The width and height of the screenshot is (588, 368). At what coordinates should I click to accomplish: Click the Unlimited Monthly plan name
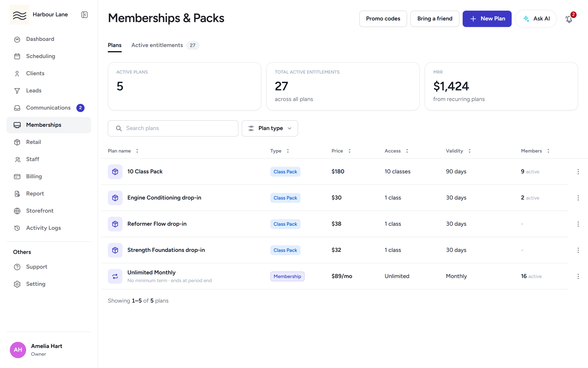coord(151,272)
